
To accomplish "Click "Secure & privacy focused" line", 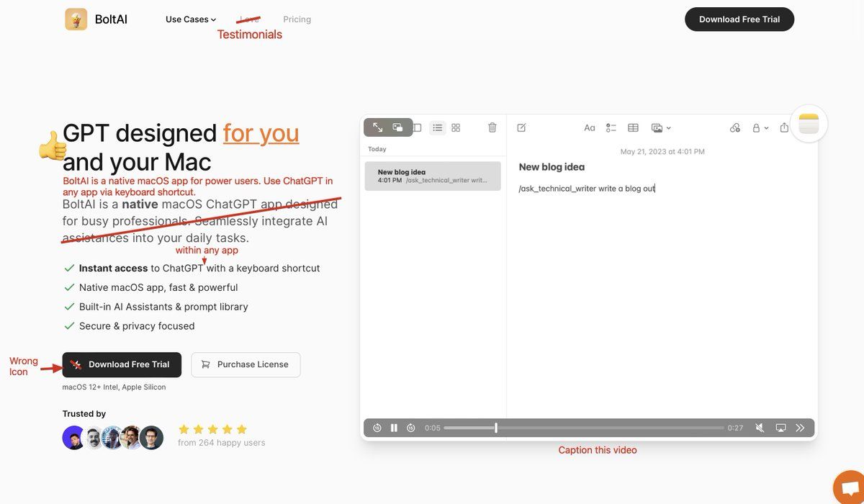I will click(137, 326).
